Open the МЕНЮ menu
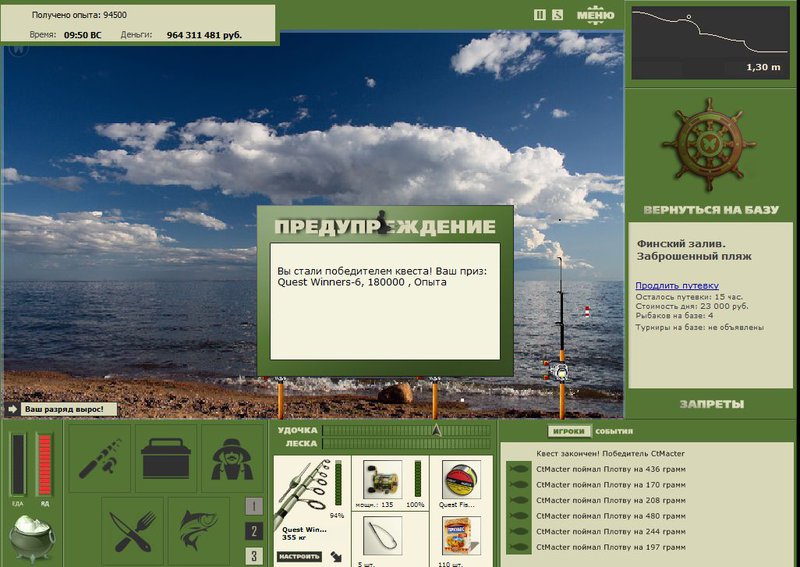800x567 pixels. tap(595, 15)
